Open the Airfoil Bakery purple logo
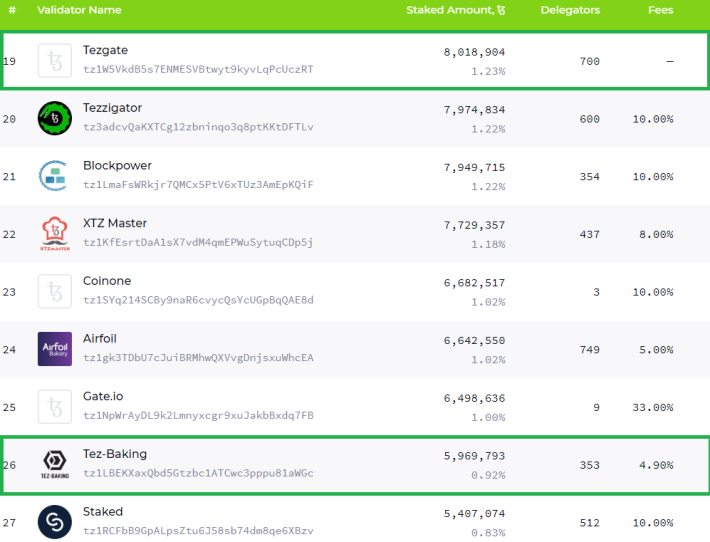This screenshot has height=542, width=710. [55, 349]
